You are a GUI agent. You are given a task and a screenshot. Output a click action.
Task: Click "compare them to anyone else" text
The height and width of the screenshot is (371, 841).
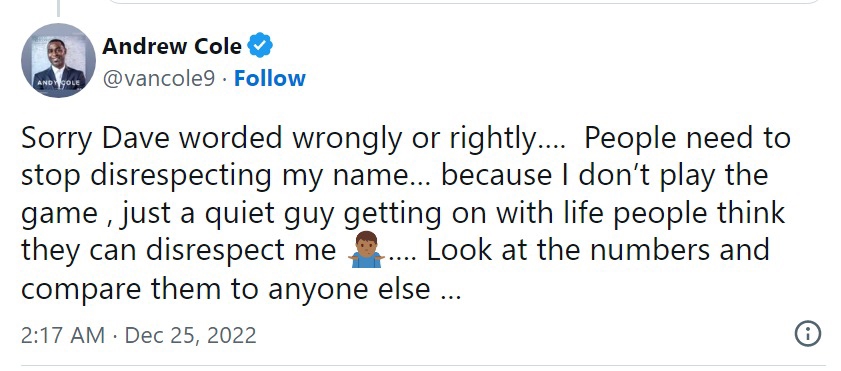(225, 289)
